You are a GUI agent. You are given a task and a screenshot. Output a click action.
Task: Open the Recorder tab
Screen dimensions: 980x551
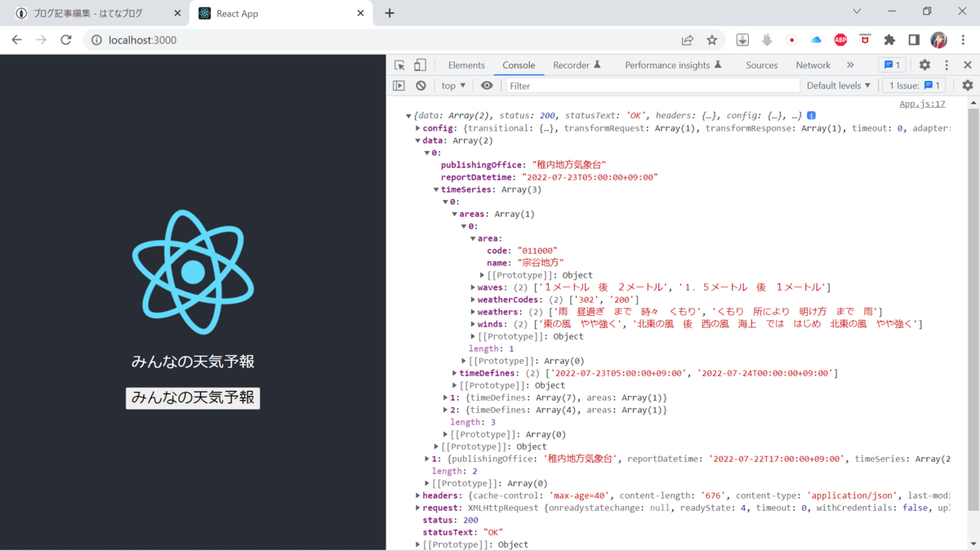577,65
